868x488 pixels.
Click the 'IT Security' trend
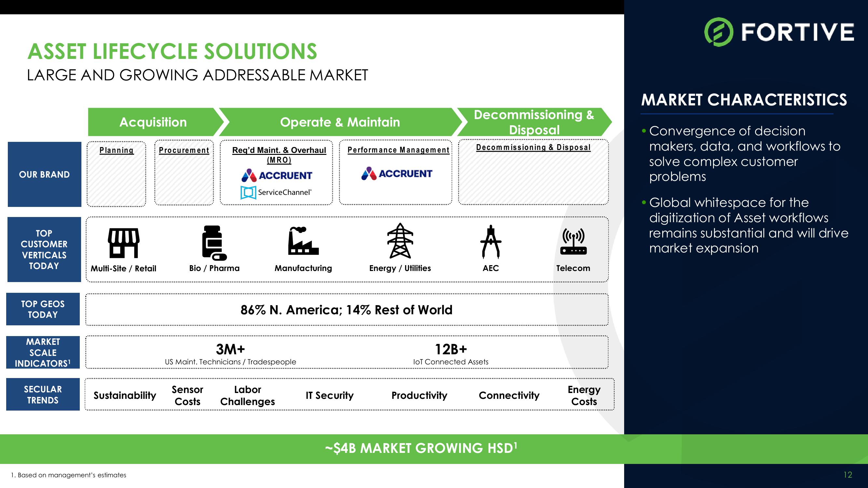pos(329,395)
